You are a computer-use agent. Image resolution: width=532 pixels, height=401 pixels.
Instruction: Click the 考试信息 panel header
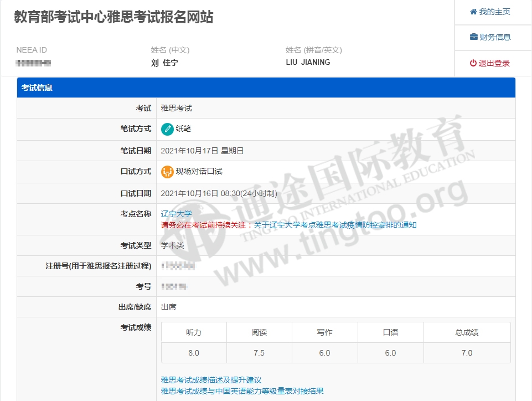(266, 88)
